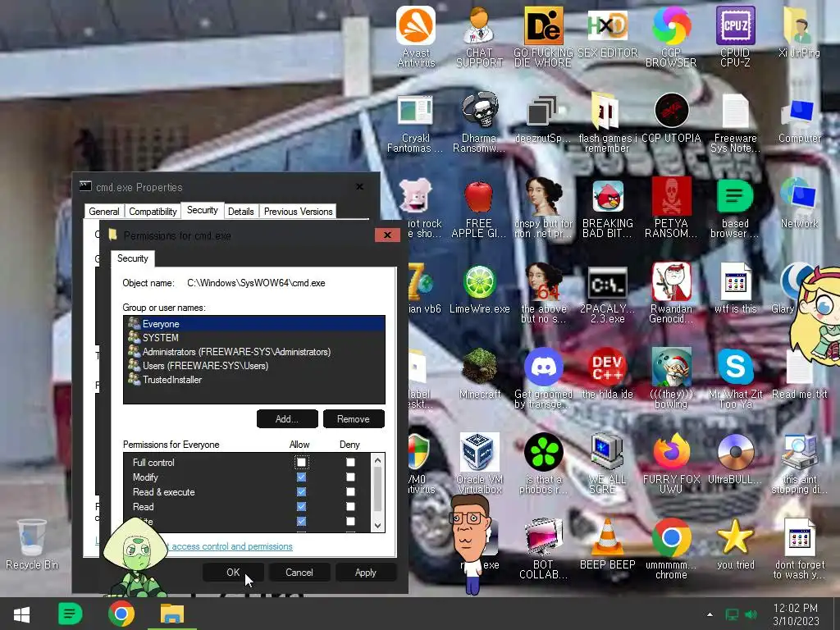This screenshot has height=630, width=840.
Task: Check Deny for Read & execute
Action: pyautogui.click(x=350, y=491)
